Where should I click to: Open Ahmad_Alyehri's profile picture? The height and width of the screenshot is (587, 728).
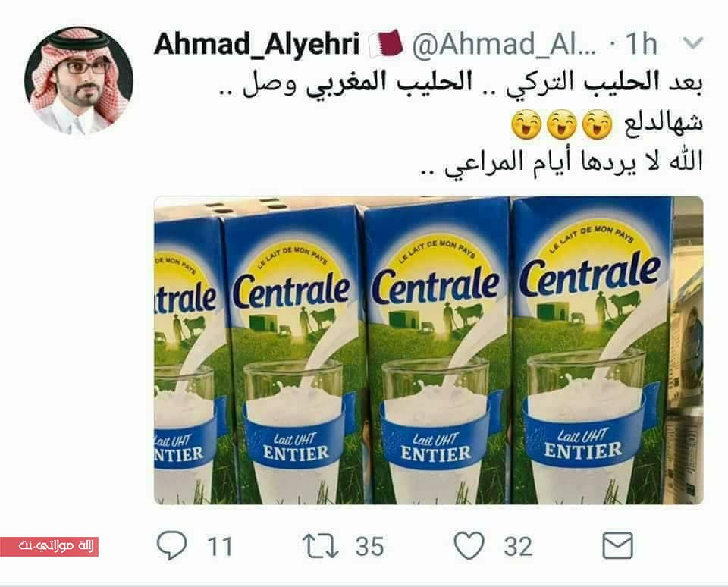tap(79, 80)
